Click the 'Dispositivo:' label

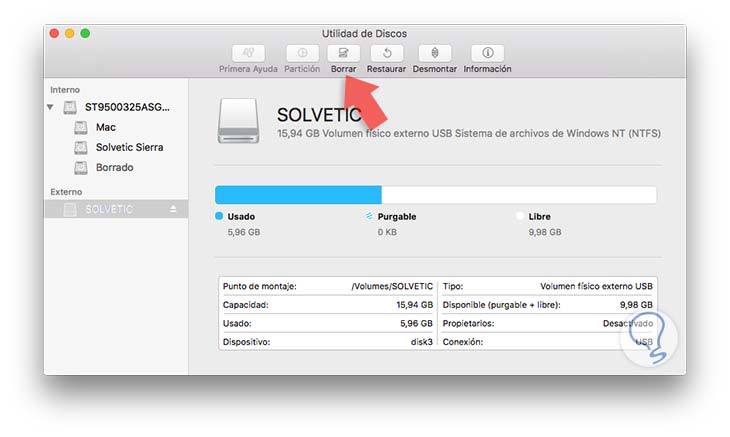pos(246,342)
